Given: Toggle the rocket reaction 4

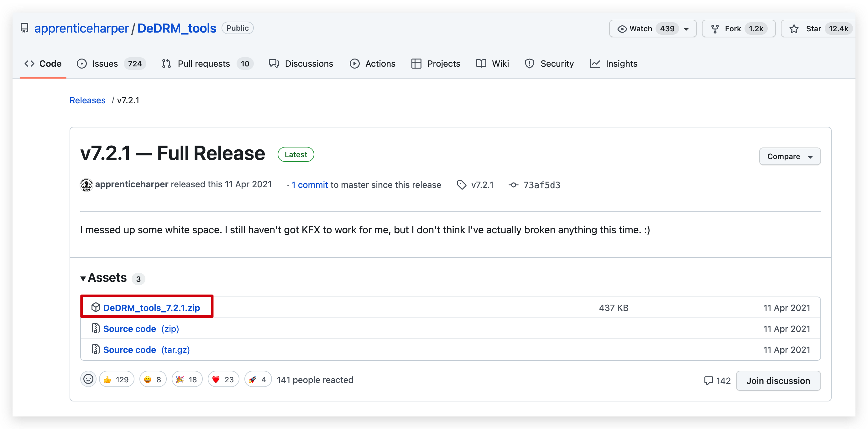Looking at the screenshot, I should (x=258, y=380).
